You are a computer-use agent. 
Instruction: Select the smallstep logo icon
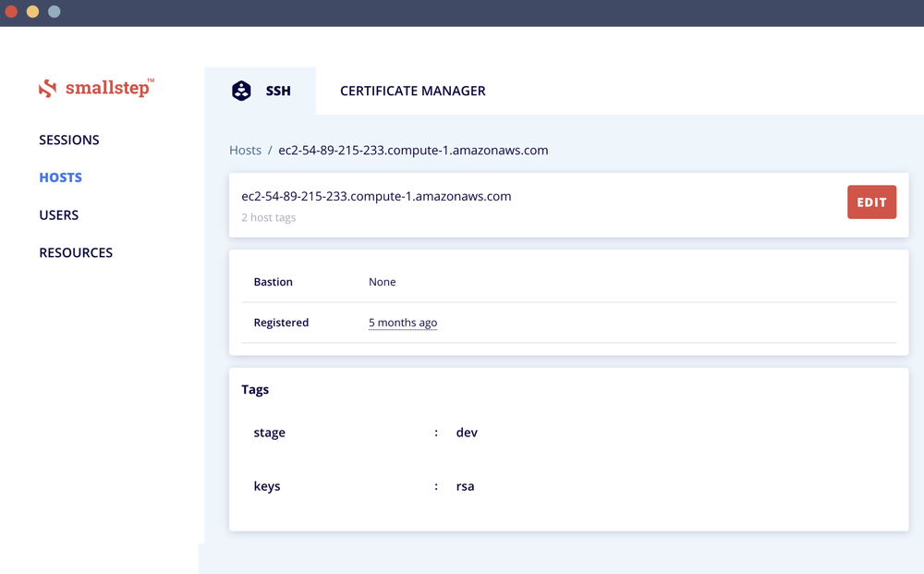(48, 88)
